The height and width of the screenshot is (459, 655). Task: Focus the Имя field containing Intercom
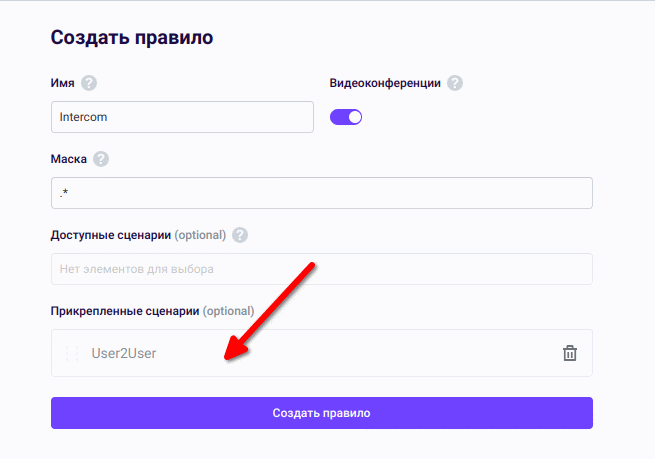pyautogui.click(x=182, y=117)
